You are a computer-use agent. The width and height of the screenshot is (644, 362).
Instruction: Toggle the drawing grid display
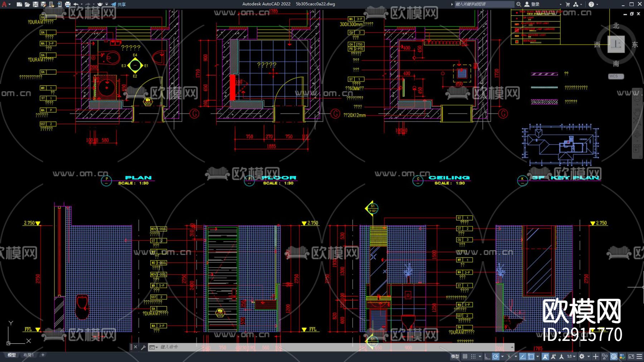pyautogui.click(x=465, y=356)
